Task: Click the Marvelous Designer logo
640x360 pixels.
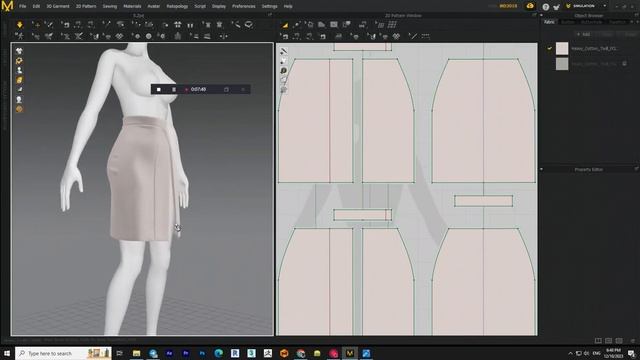Action: [7, 6]
